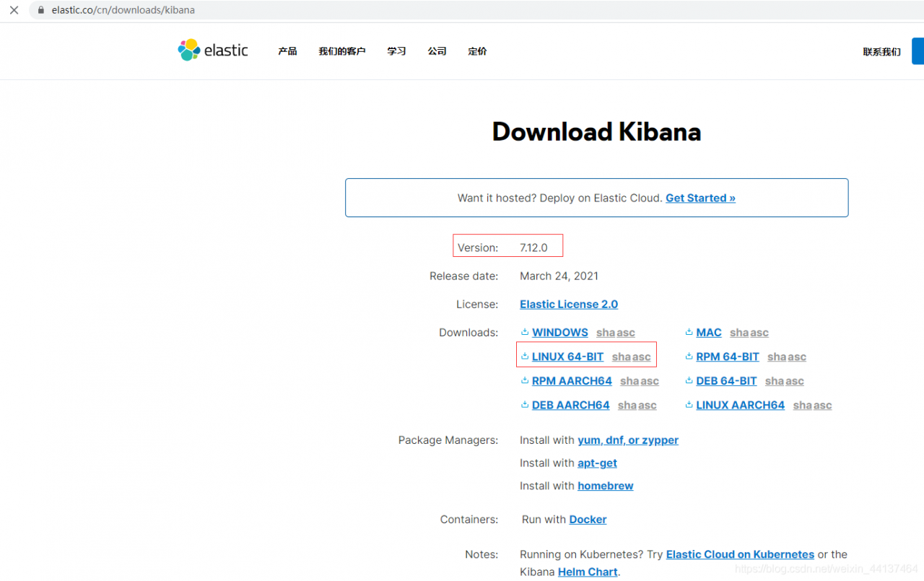Open sha link for LINUX 64-BIT
Image resolution: width=924 pixels, height=581 pixels.
pos(622,357)
